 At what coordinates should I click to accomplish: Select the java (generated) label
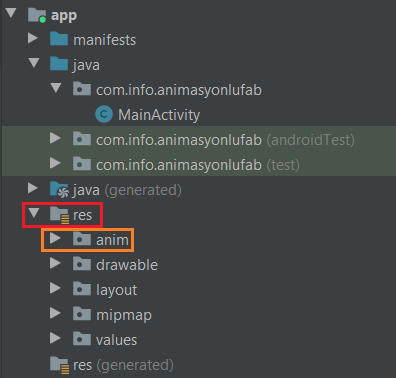pos(127,190)
